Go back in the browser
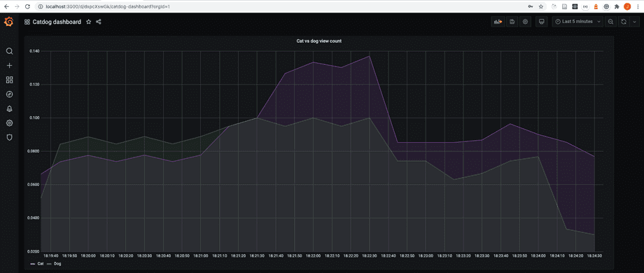 tap(6, 6)
